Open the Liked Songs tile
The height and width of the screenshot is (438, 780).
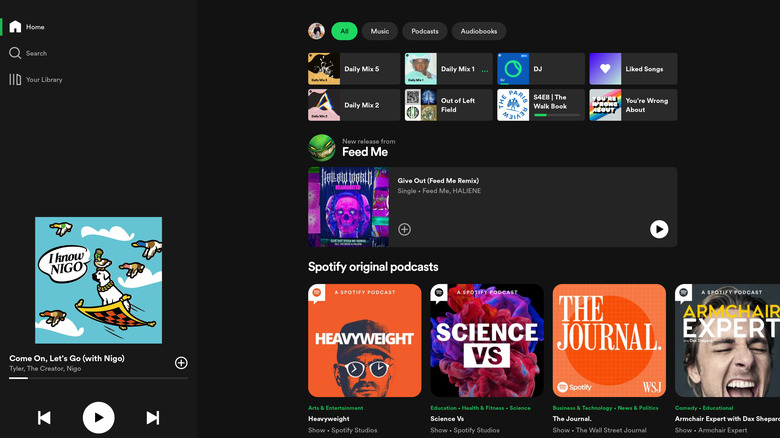point(633,69)
